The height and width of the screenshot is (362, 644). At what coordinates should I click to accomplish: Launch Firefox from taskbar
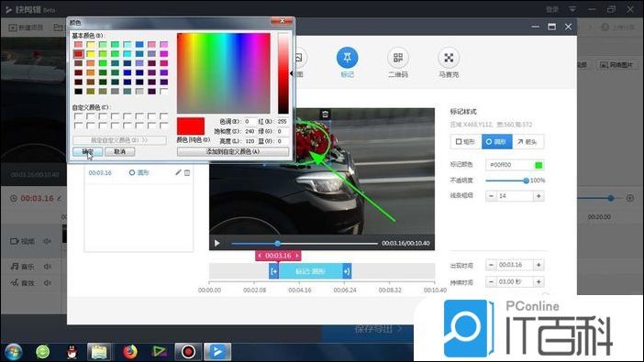click(129, 352)
